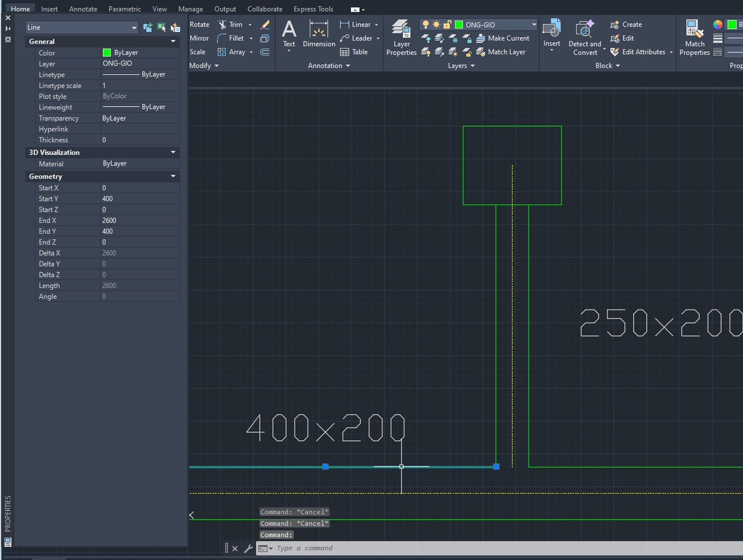Click the Layer Off icon in Layers panel
The height and width of the screenshot is (560, 743).
426,38
